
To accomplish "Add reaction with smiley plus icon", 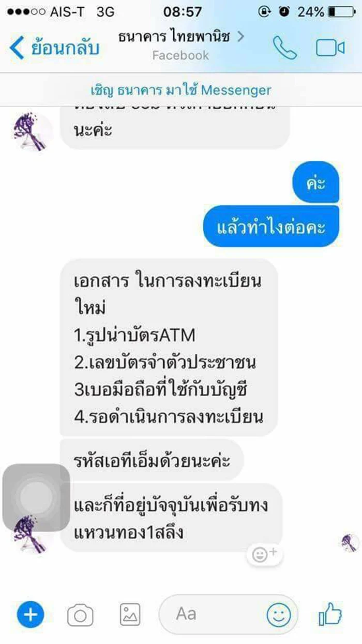I will (x=265, y=554).
